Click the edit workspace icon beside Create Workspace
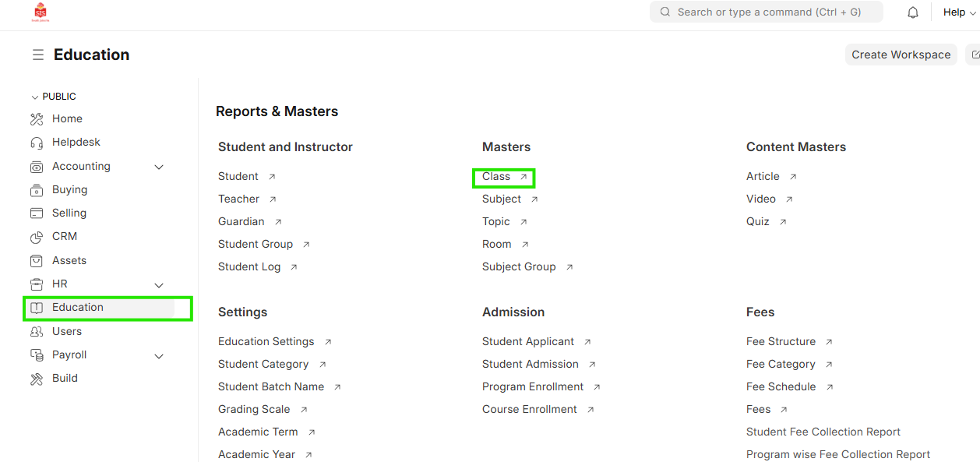 (x=975, y=55)
